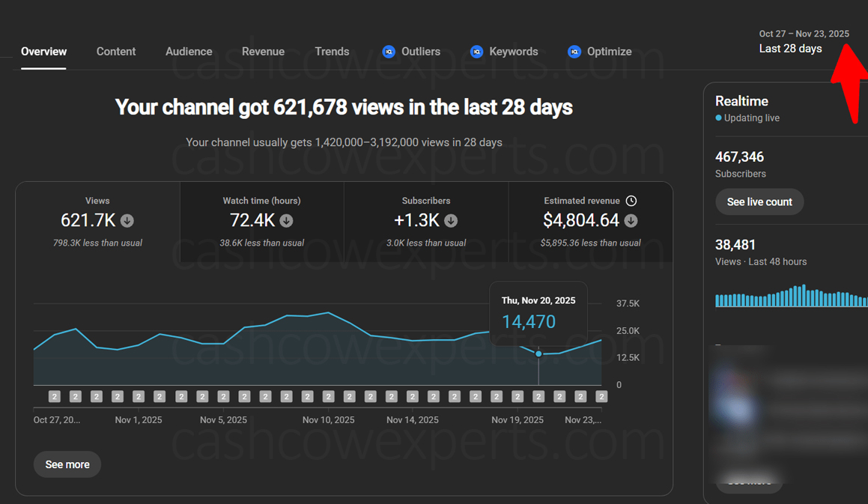Open the Last 28 days date range selector

coord(790,48)
